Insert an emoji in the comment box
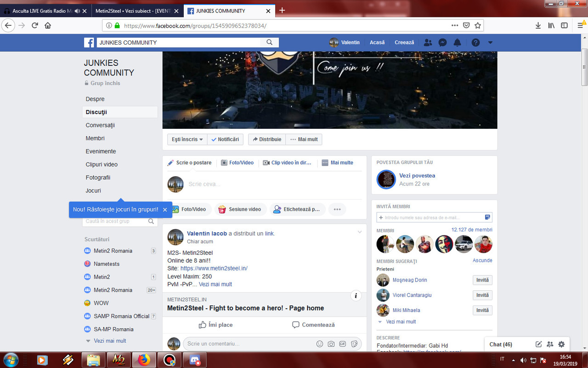 [320, 344]
